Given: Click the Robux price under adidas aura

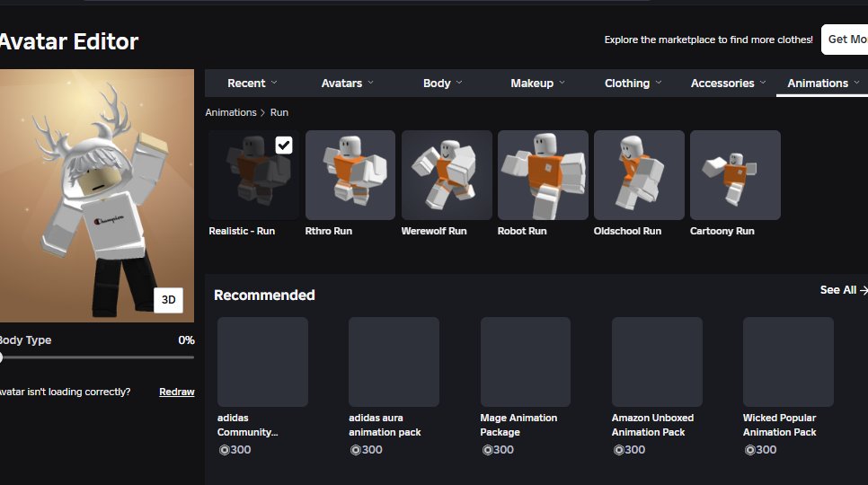Looking at the screenshot, I should click(367, 450).
